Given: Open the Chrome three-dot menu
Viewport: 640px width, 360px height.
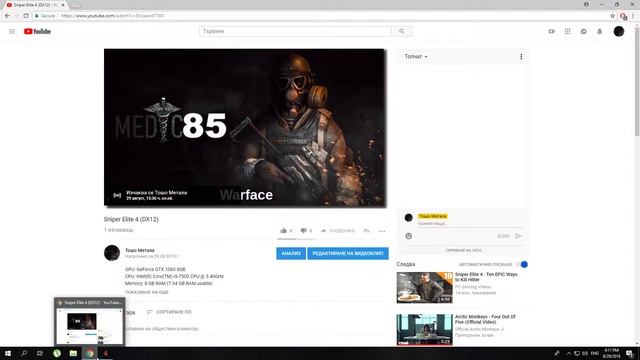Looking at the screenshot, I should [x=633, y=16].
